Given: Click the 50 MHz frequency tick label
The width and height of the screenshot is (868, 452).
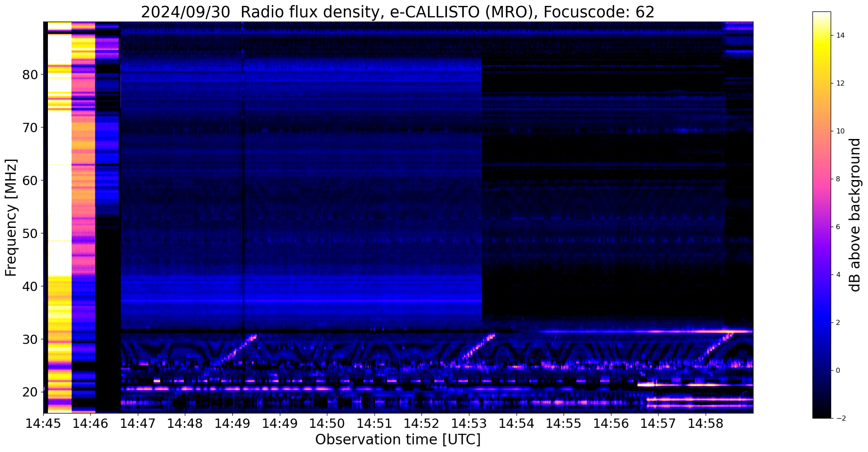Looking at the screenshot, I should [30, 234].
